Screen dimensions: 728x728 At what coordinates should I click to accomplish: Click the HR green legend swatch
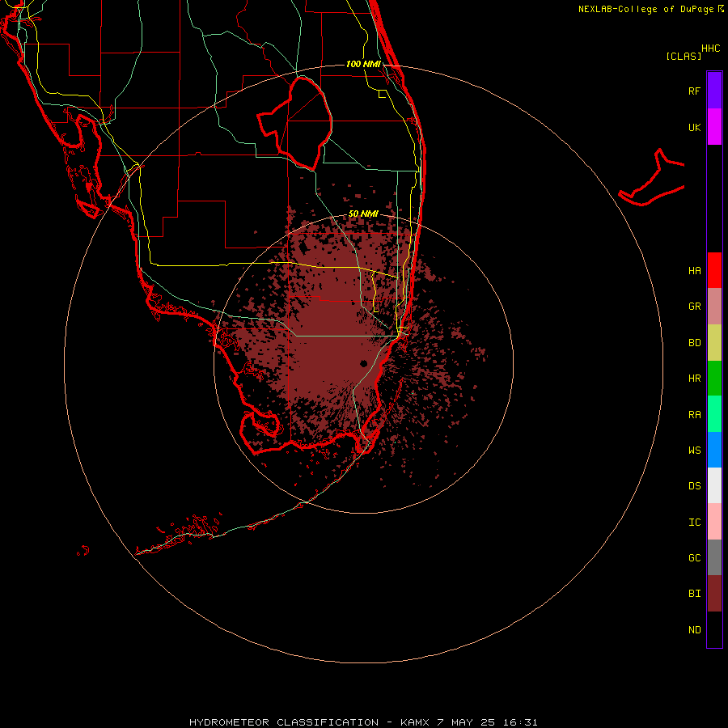click(714, 379)
